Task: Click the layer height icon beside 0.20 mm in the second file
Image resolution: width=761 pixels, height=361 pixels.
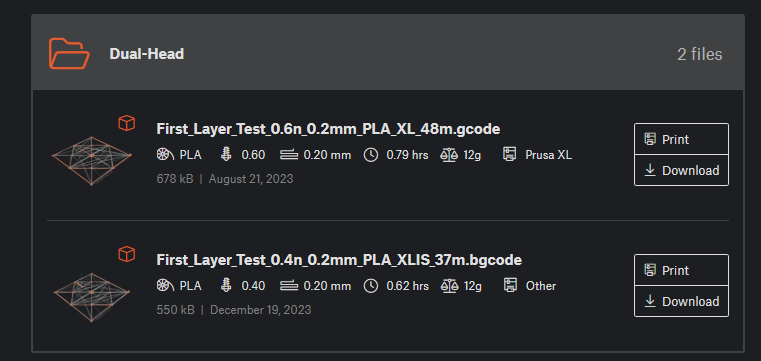Action: tap(289, 286)
